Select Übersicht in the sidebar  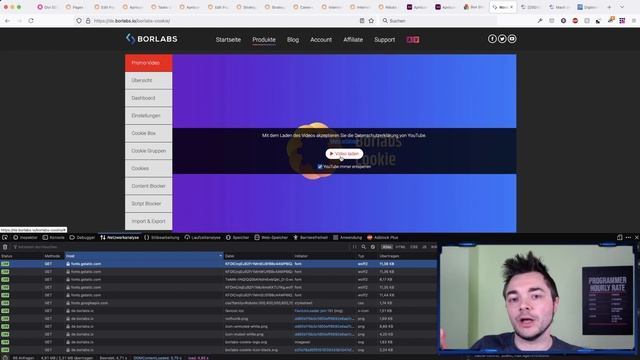(149, 80)
